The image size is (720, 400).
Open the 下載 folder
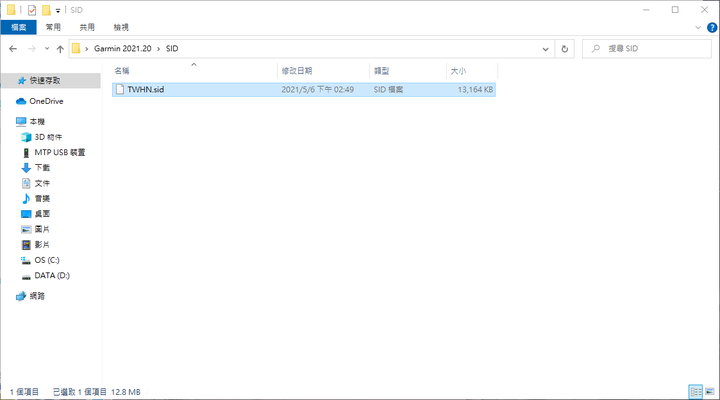42,168
